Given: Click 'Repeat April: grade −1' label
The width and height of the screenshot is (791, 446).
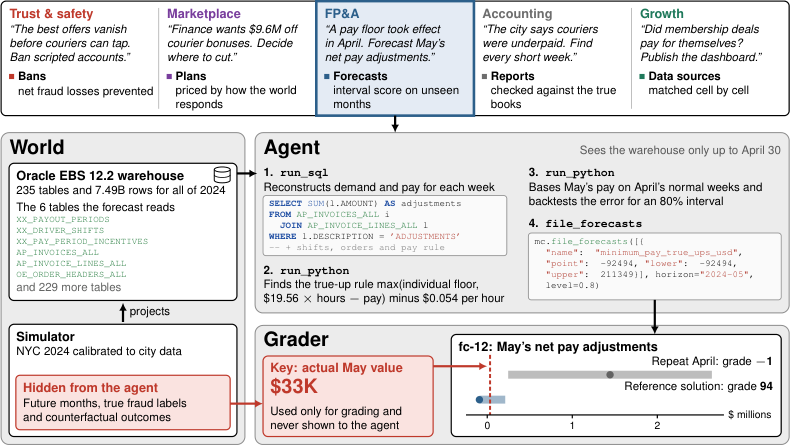Looking at the screenshot, I should point(712,361).
